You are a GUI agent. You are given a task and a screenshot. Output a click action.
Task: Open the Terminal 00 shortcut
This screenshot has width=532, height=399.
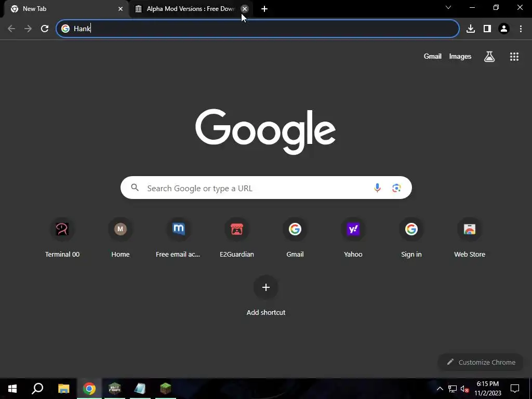62,237
